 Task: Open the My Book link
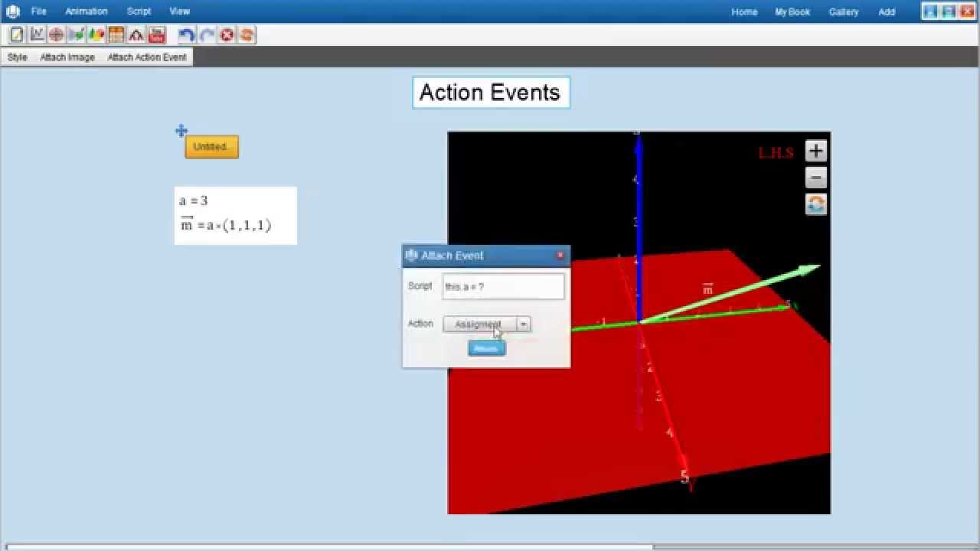pyautogui.click(x=792, y=12)
